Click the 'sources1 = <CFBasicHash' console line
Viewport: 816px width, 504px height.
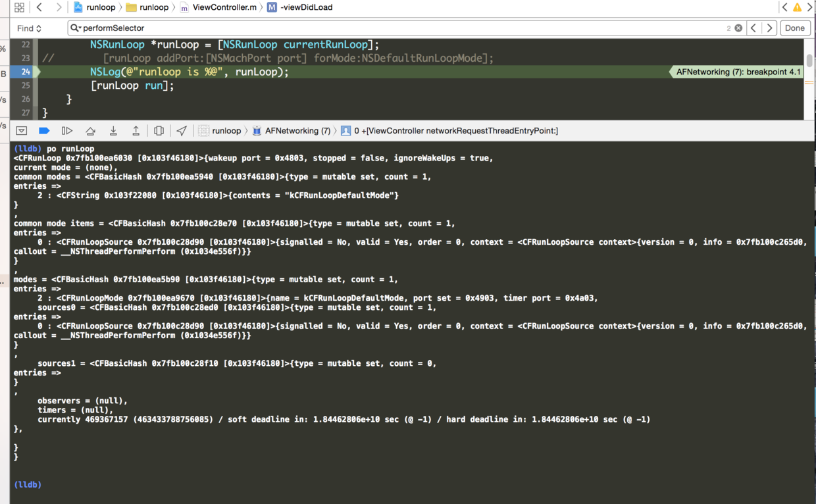pyautogui.click(x=237, y=363)
